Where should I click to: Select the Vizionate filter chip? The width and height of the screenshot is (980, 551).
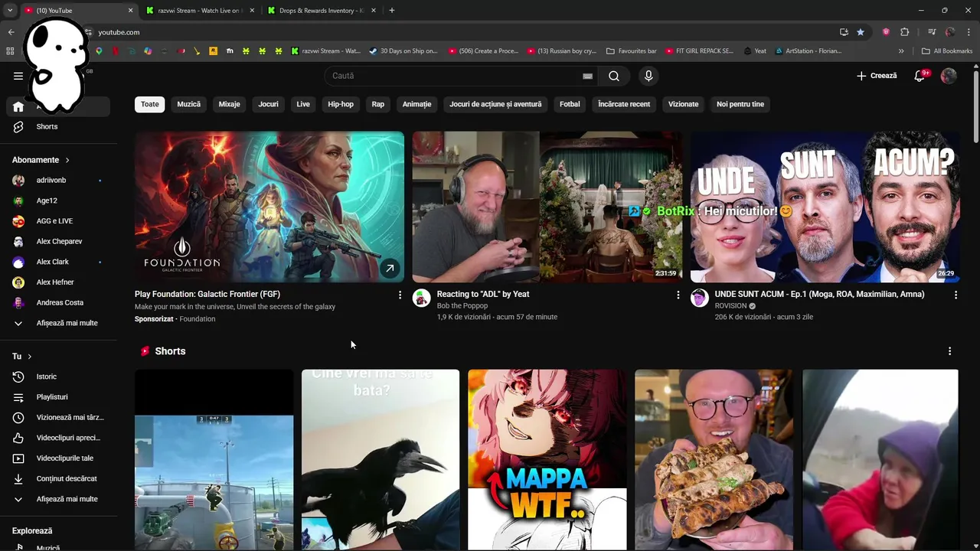pos(684,104)
